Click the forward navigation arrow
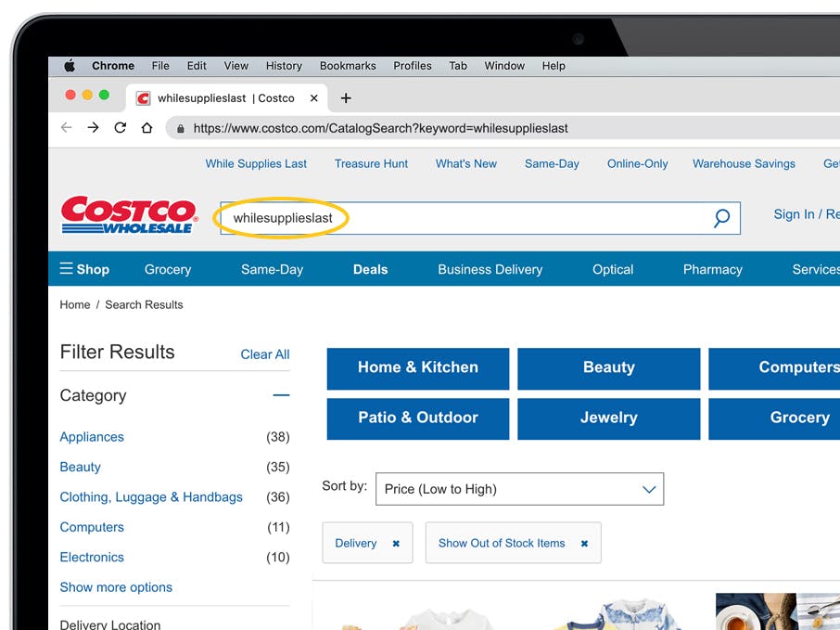 (x=93, y=128)
